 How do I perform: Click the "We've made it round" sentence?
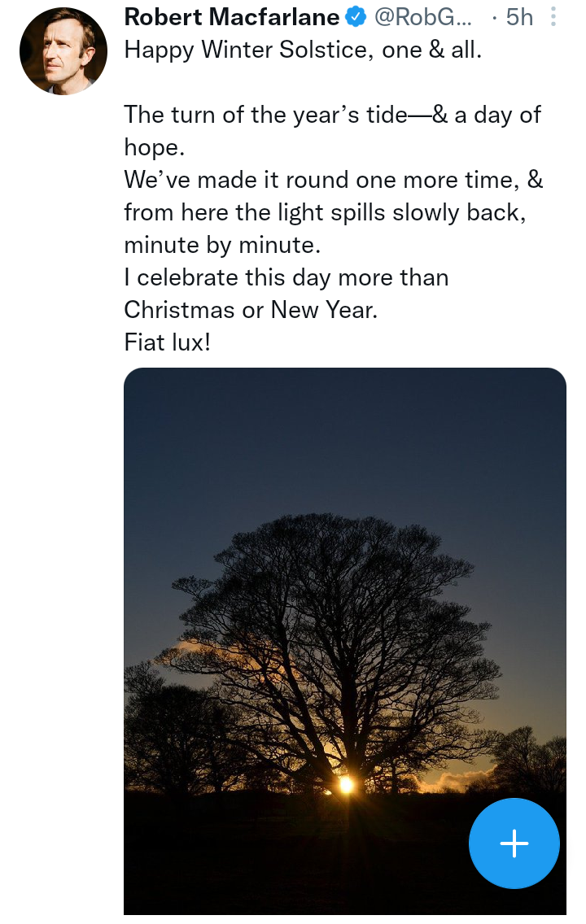(x=333, y=179)
